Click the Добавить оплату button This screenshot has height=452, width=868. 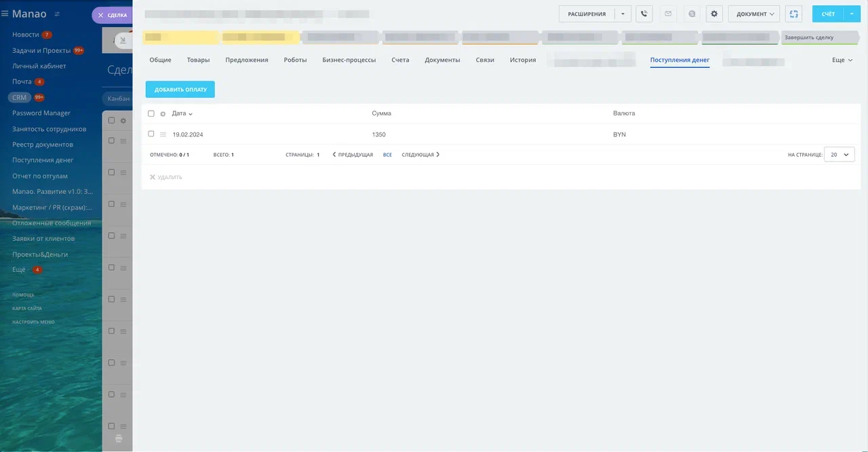(x=180, y=90)
